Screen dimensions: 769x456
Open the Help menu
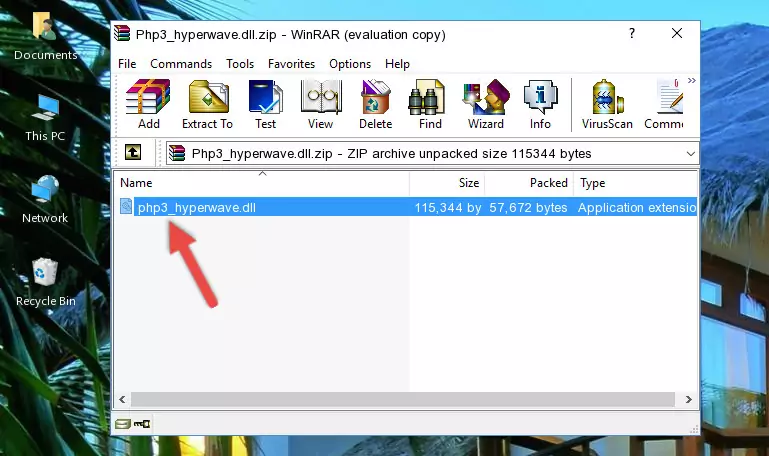[397, 64]
